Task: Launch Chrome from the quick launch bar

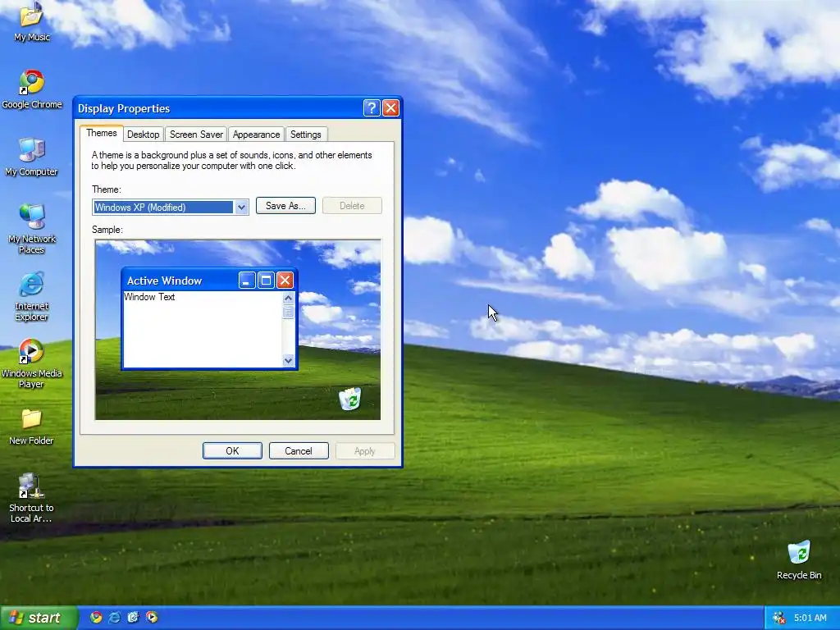Action: click(x=96, y=617)
